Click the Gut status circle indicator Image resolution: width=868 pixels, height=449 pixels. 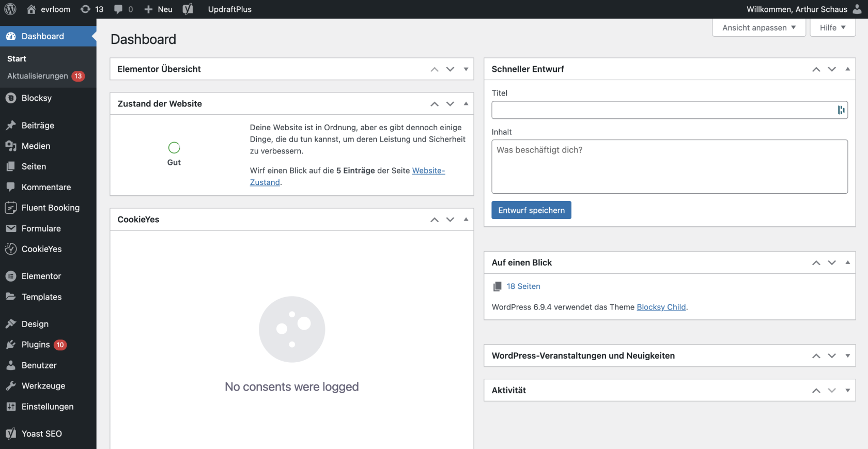tap(174, 148)
